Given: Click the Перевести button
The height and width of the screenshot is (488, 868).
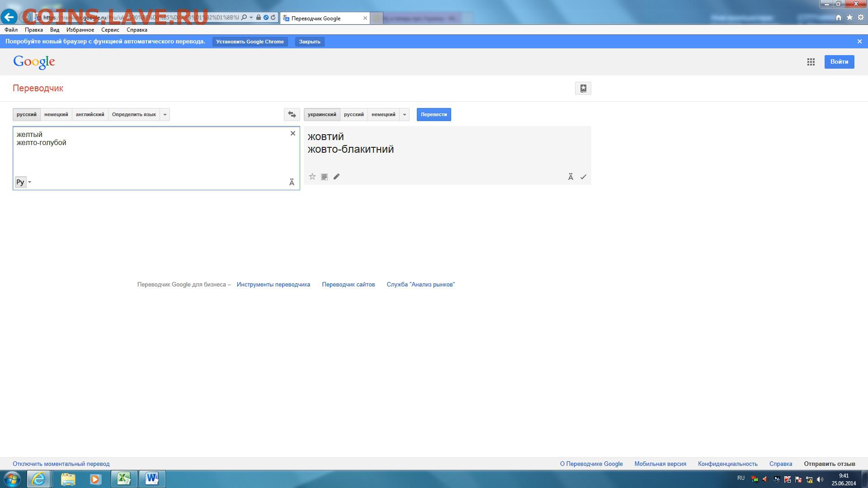Looking at the screenshot, I should tap(434, 114).
